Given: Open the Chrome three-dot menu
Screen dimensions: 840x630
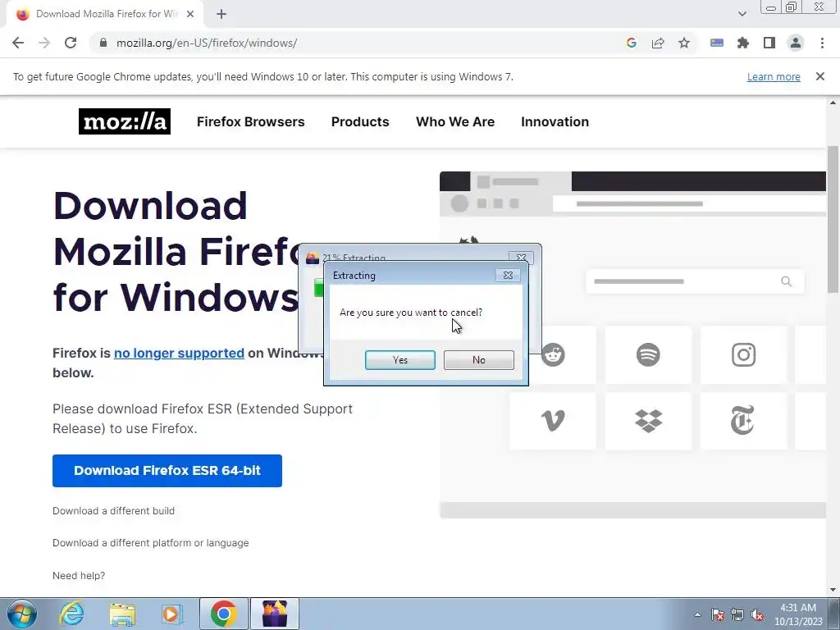Looking at the screenshot, I should coord(822,43).
